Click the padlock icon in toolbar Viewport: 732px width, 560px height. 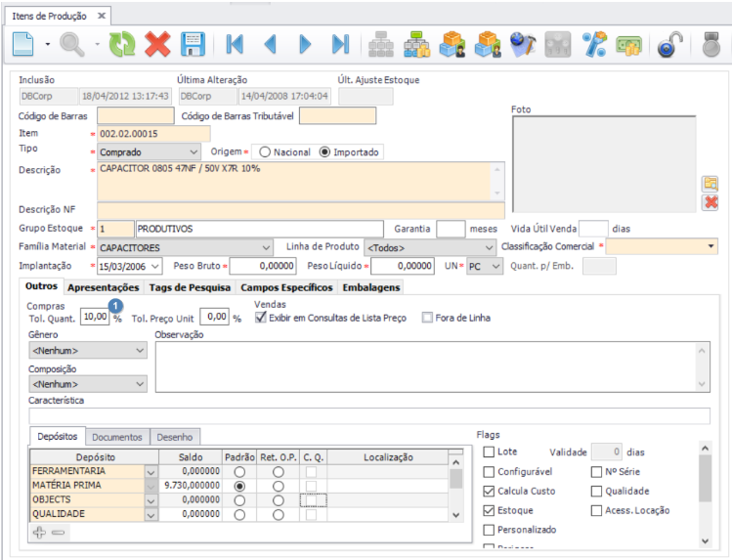[x=669, y=44]
